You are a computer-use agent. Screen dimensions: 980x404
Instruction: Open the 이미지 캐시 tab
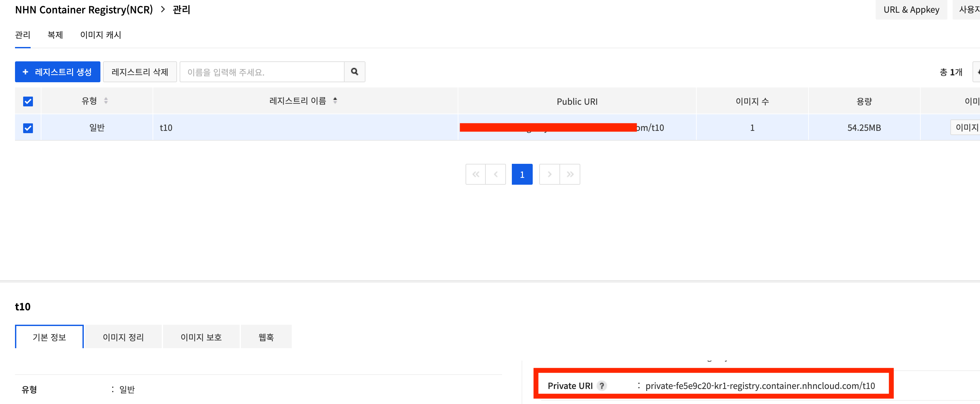pyautogui.click(x=100, y=35)
